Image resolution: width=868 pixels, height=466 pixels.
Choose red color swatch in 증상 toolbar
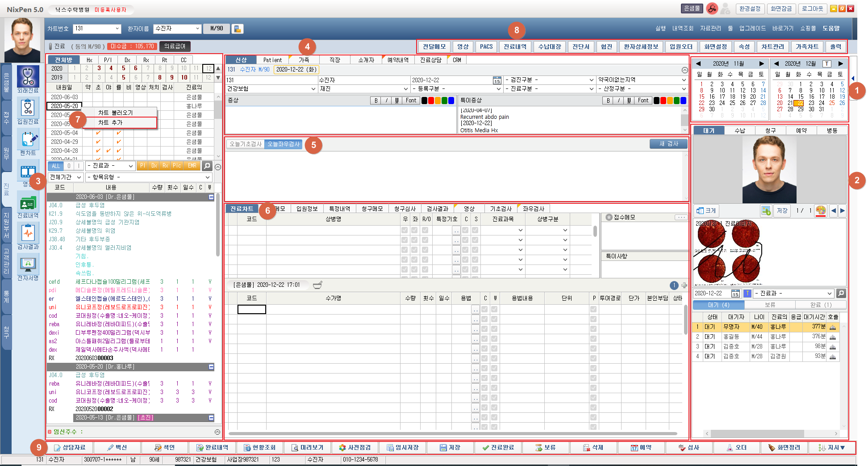tap(431, 101)
